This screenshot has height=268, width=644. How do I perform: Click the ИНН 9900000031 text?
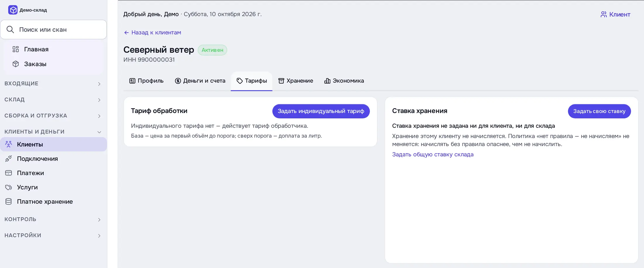pos(149,60)
